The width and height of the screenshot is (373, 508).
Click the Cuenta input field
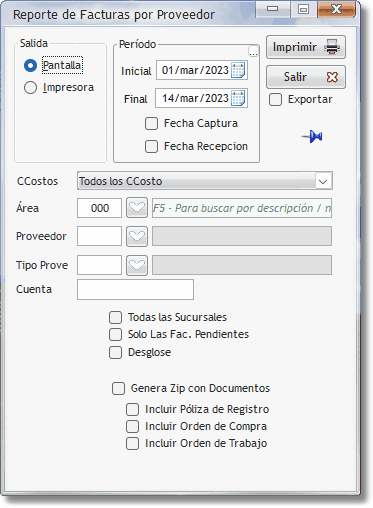point(135,289)
